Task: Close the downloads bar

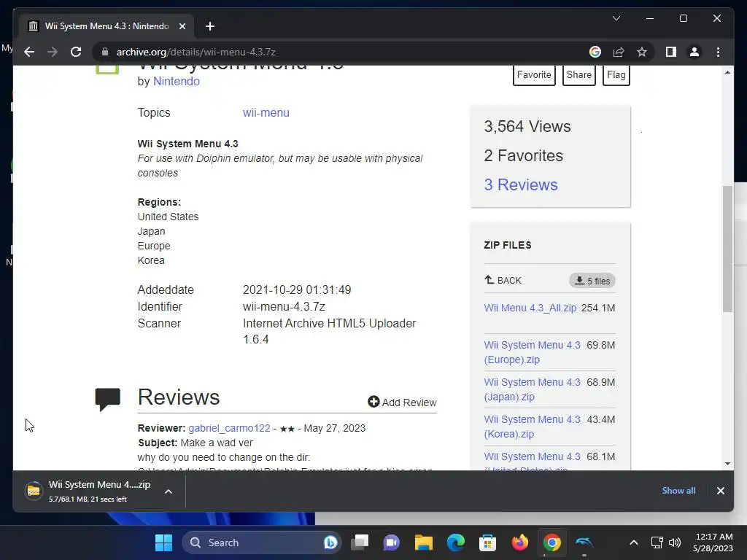Action: (x=720, y=491)
